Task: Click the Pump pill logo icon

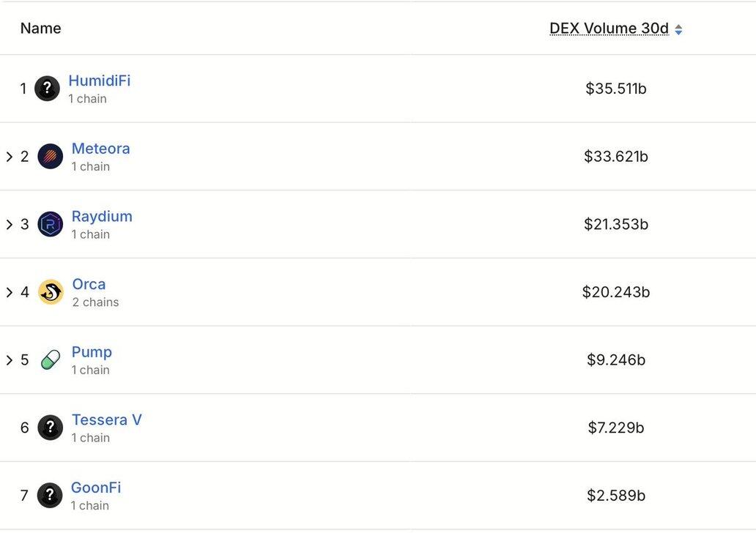Action: click(x=51, y=360)
